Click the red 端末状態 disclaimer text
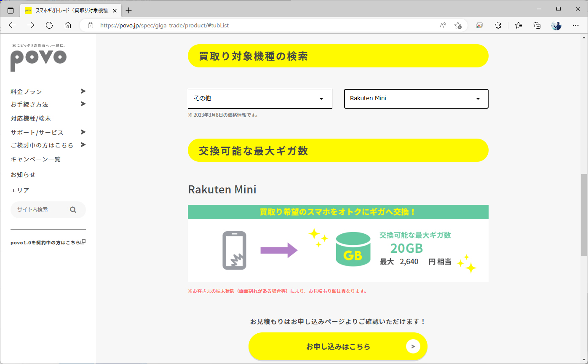588x364 pixels. (x=277, y=291)
